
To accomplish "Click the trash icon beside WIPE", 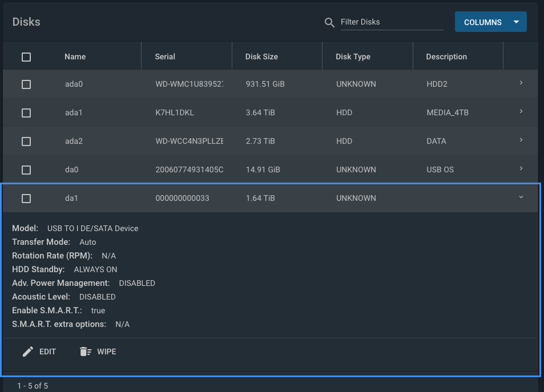I will pyautogui.click(x=86, y=351).
